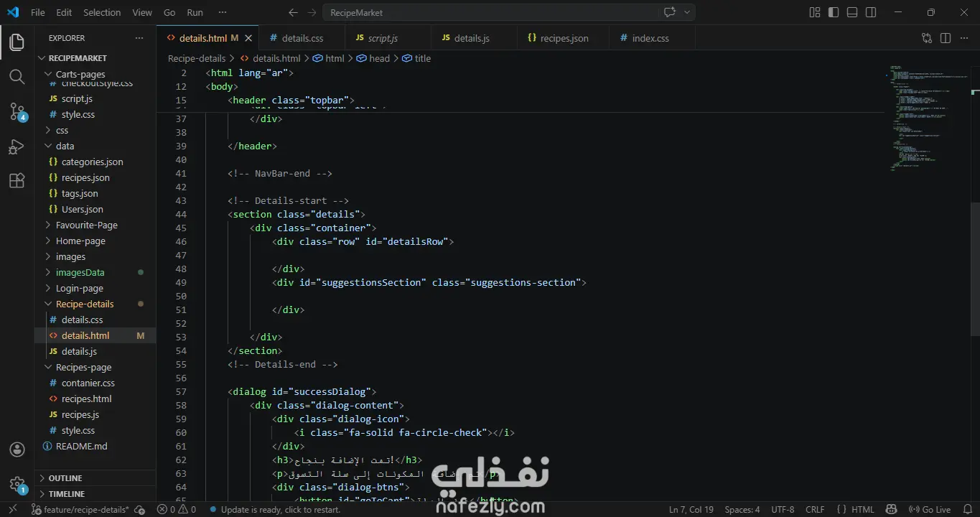
Task: Open the Source Control view
Action: (17, 111)
